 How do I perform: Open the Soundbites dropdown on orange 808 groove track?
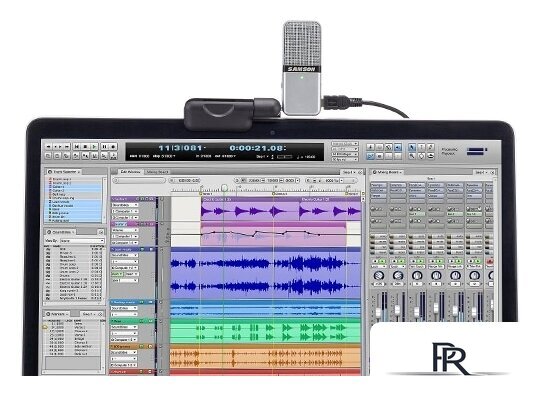tap(124, 352)
